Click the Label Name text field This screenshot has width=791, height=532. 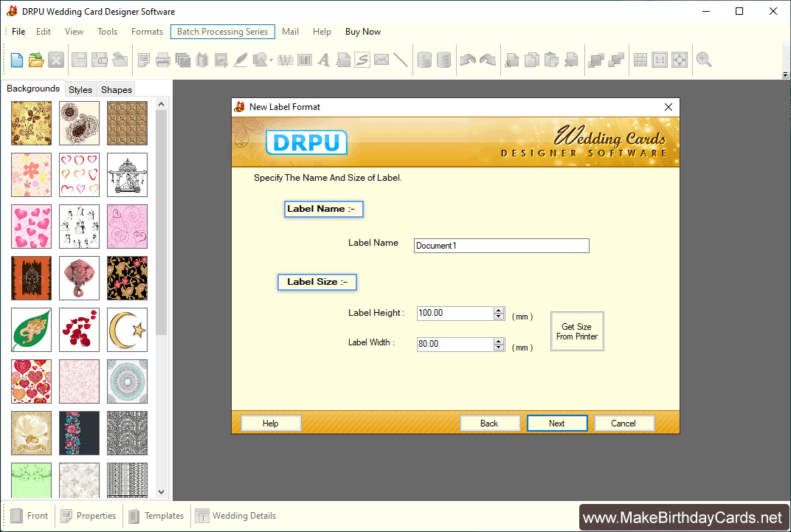coord(502,246)
